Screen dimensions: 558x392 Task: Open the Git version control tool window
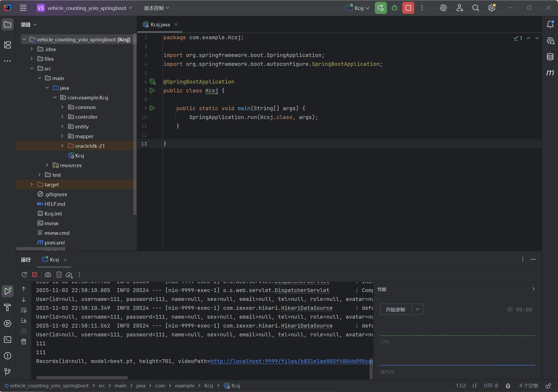point(8,372)
